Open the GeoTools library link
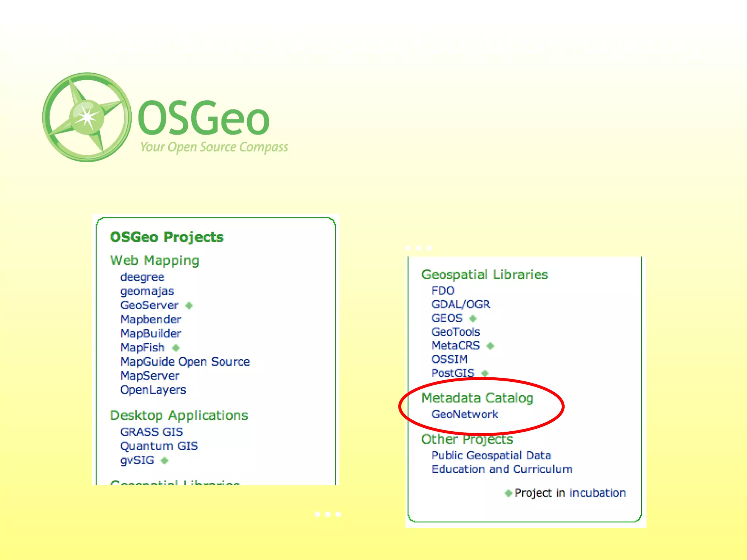747x560 pixels. tap(456, 332)
